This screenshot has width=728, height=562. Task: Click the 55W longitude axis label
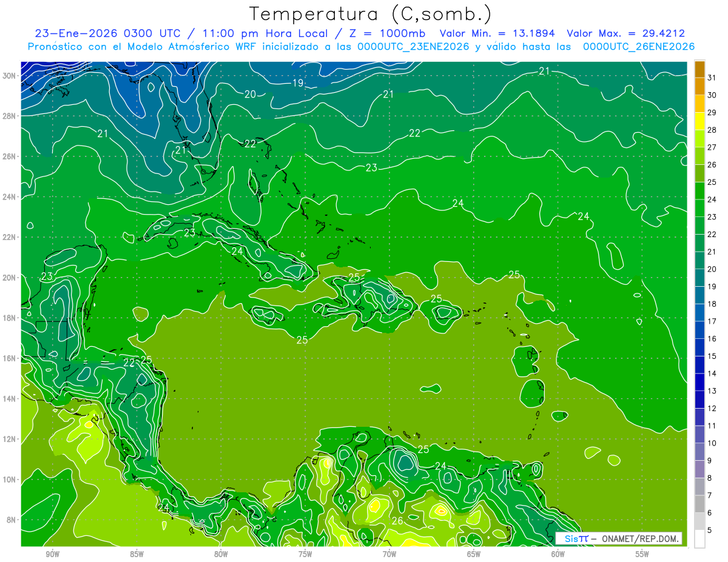tap(642, 554)
